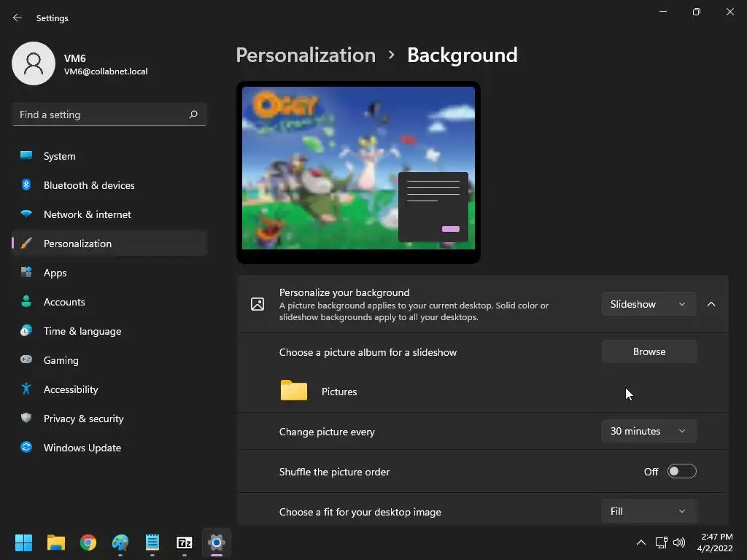Click the Privacy shield icon
Image resolution: width=747 pixels, height=560 pixels.
(26, 418)
